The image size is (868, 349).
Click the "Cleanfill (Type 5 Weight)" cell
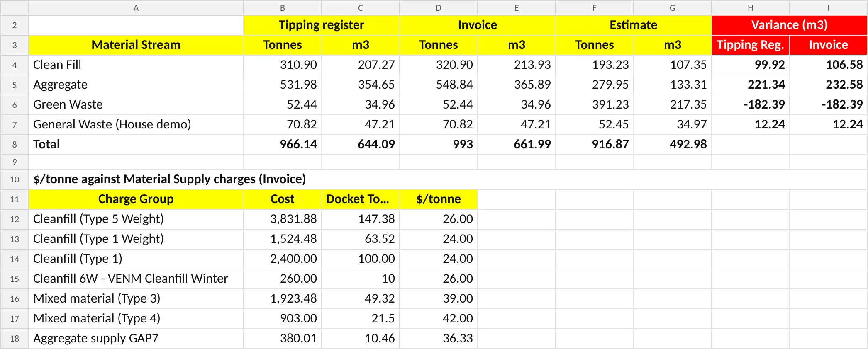point(136,219)
